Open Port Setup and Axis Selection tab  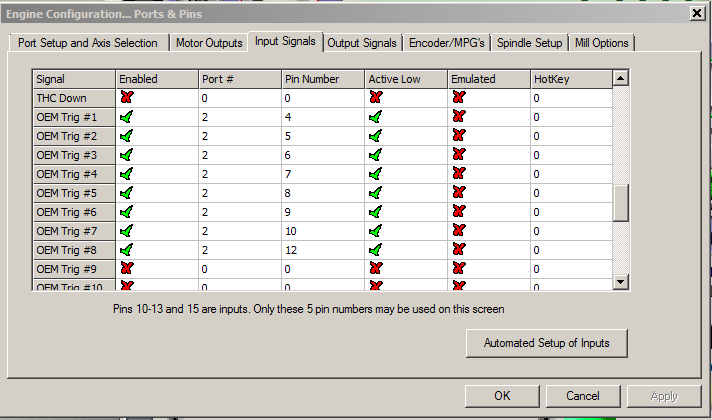[x=88, y=43]
